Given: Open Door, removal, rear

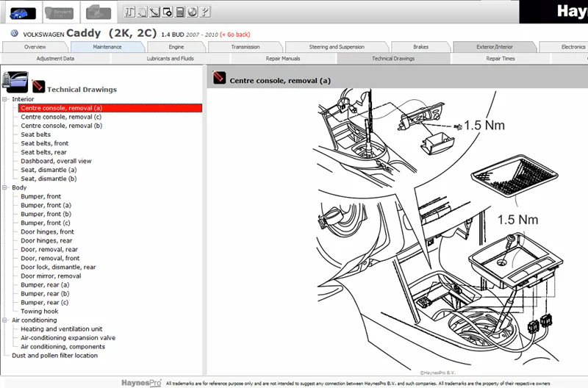Looking at the screenshot, I should tap(49, 249).
